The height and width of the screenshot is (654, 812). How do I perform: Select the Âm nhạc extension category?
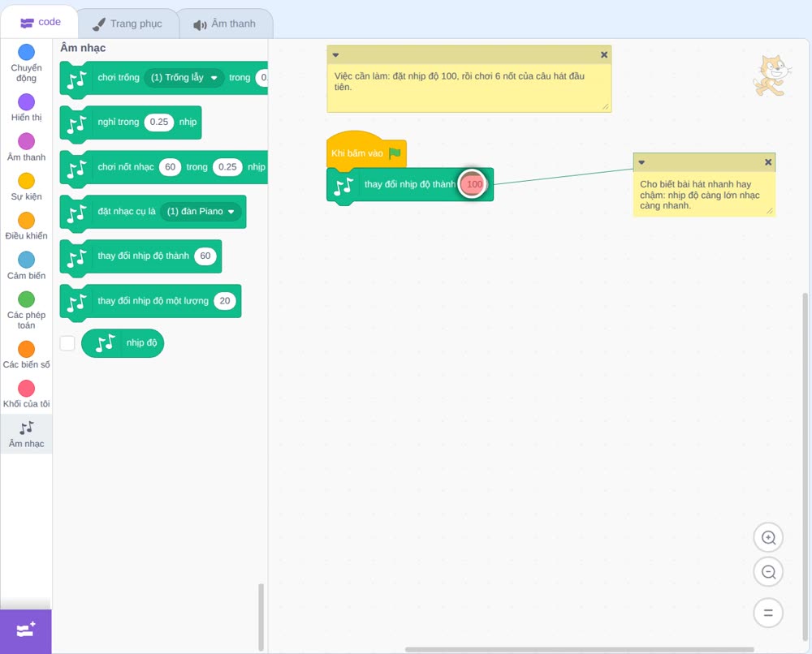(27, 434)
